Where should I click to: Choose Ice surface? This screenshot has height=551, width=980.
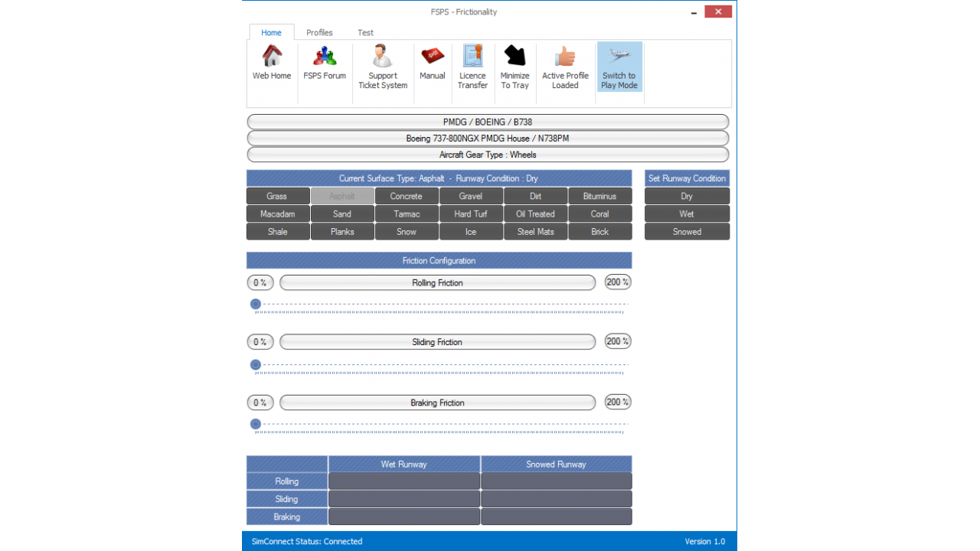click(x=471, y=231)
